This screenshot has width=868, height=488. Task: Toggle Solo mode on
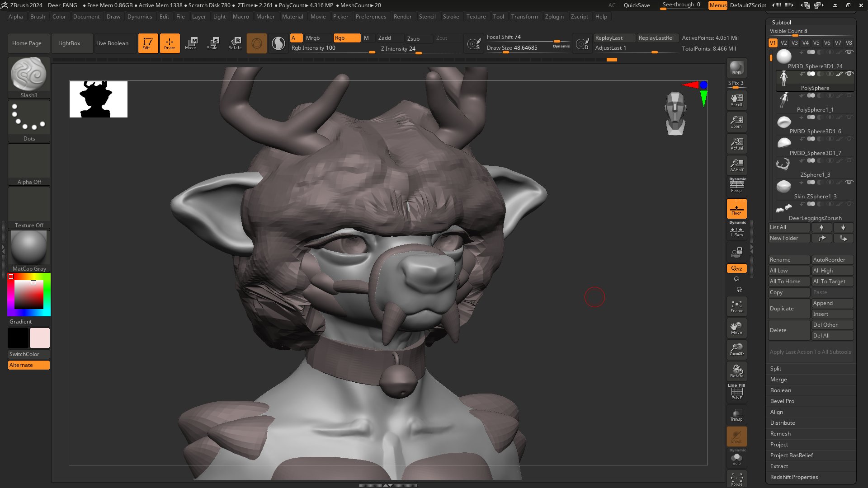tap(736, 458)
